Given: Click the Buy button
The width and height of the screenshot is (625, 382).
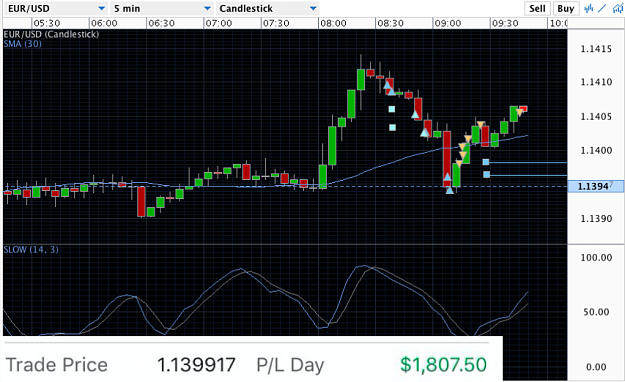Looking at the screenshot, I should point(565,8).
